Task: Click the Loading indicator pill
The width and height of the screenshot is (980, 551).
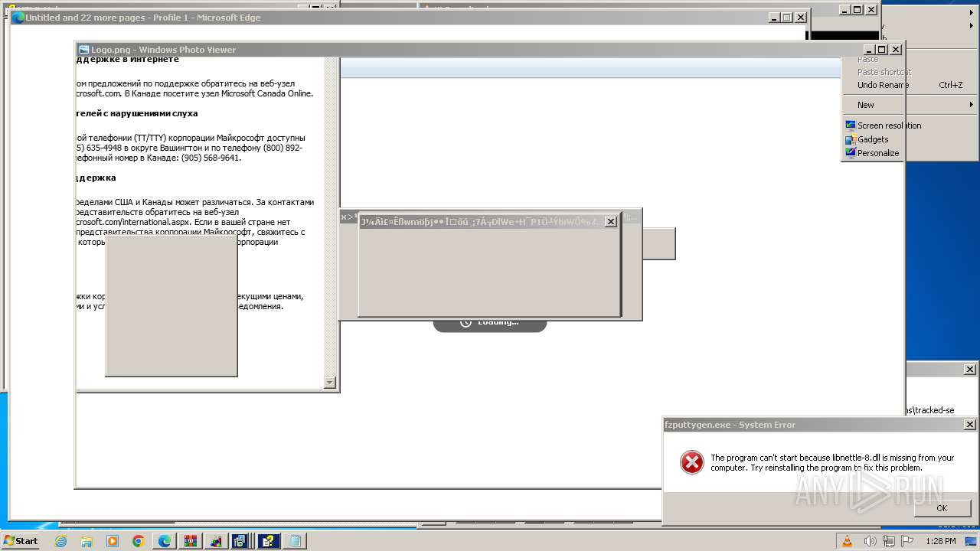Action: (490, 326)
